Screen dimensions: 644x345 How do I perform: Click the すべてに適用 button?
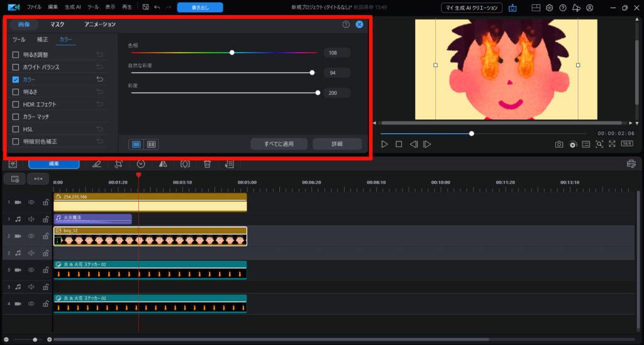279,144
